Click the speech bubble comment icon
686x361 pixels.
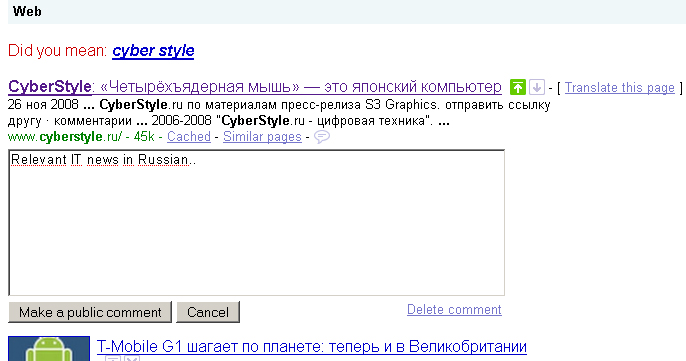pos(322,137)
